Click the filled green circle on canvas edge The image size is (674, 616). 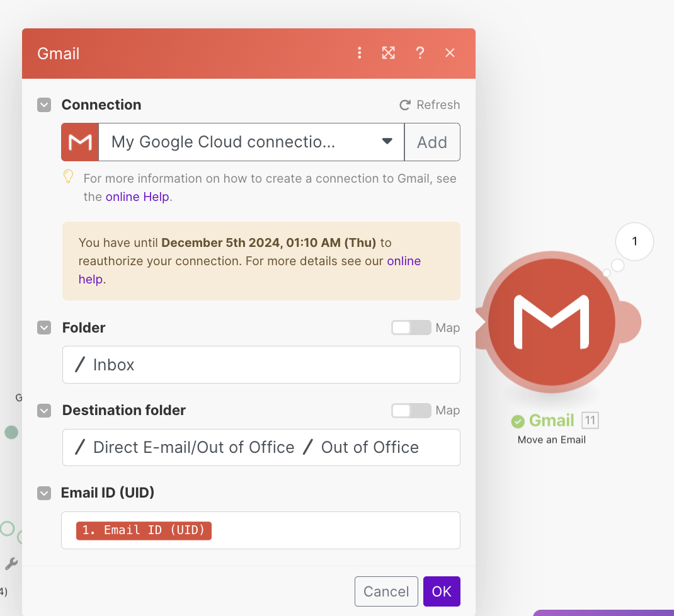pyautogui.click(x=11, y=432)
